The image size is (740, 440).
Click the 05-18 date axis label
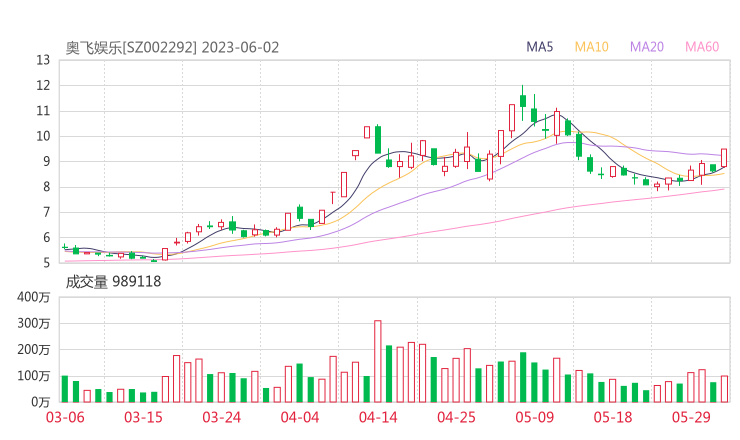[x=613, y=417]
